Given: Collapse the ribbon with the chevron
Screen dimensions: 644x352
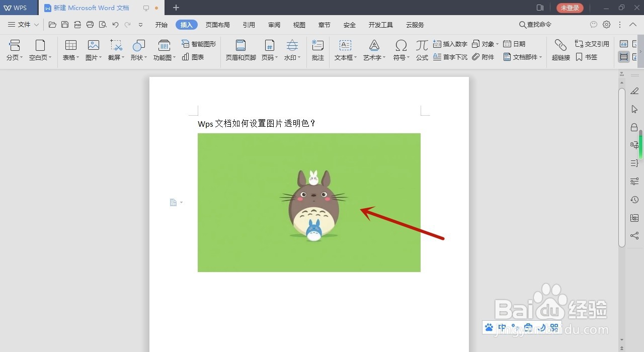Looking at the screenshot, I should (x=633, y=25).
